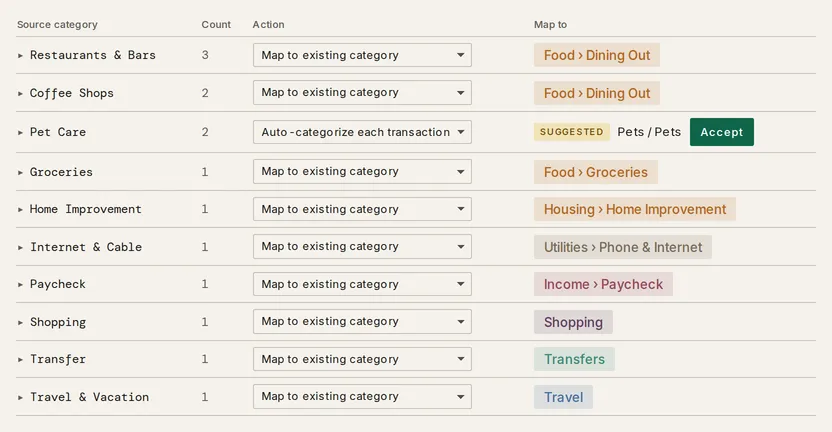Expand the Shopping row triangle
The image size is (832, 432).
[x=20, y=323]
